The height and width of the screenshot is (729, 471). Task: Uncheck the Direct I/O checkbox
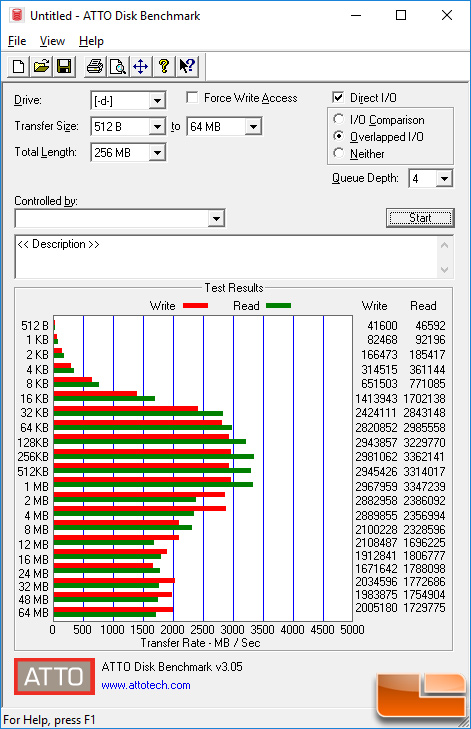[338, 98]
